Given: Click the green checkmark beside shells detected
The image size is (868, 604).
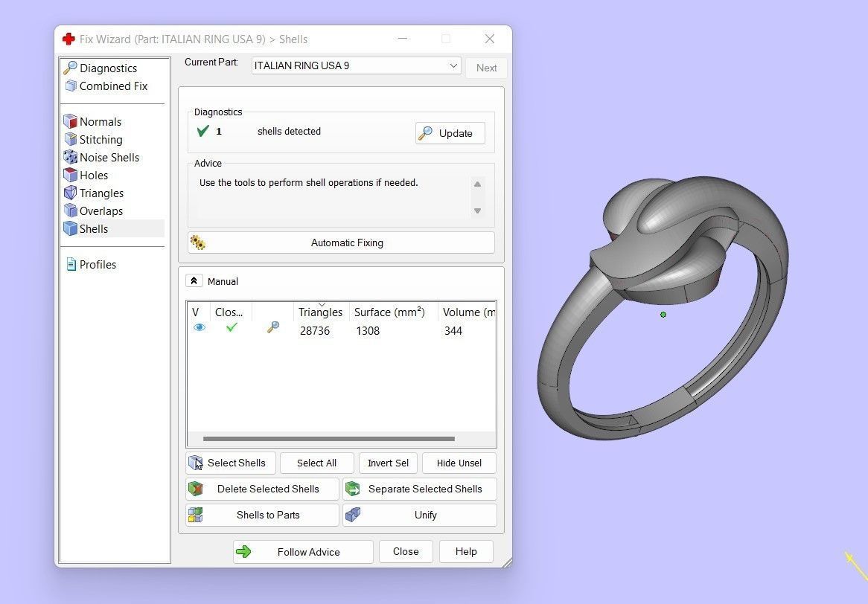Looking at the screenshot, I should coord(203,131).
